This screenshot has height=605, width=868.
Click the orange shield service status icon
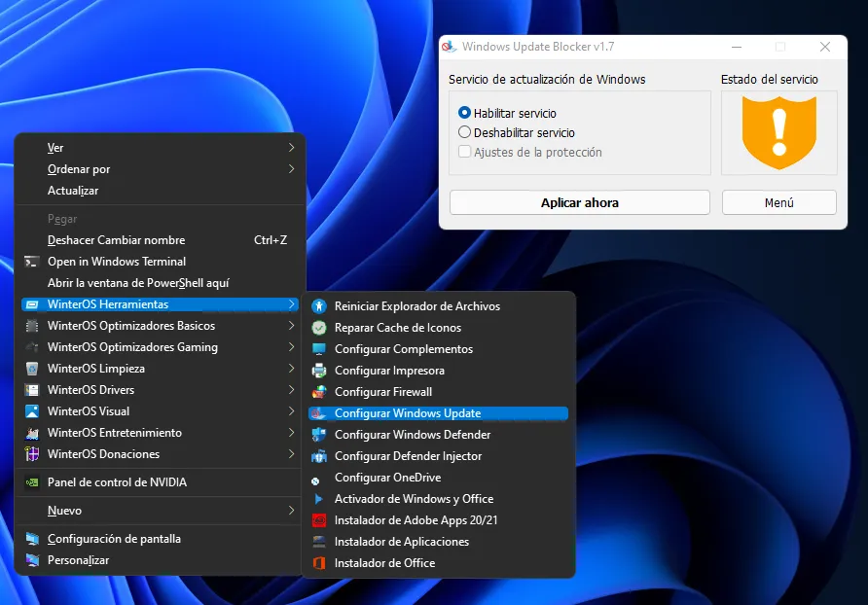point(778,133)
